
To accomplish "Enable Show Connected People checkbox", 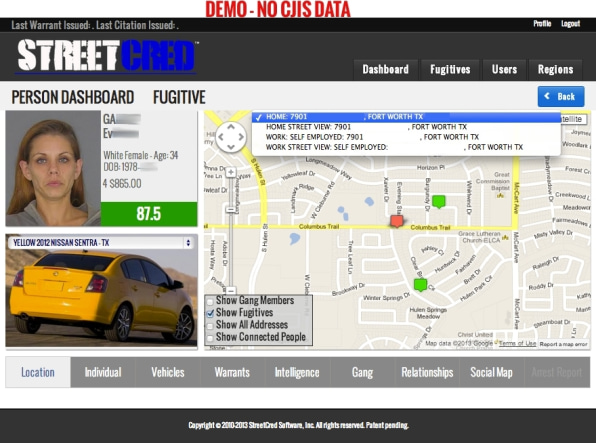I will pos(210,338).
